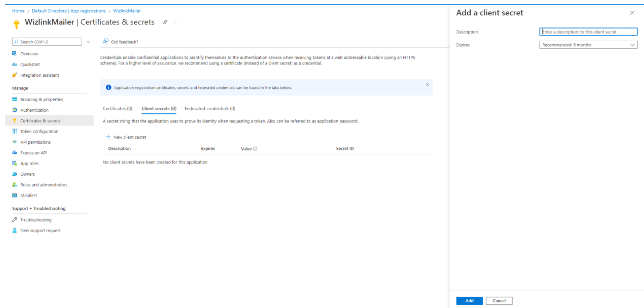This screenshot has width=644, height=308.
Task: Click the Got feedback? link text
Action: point(124,42)
